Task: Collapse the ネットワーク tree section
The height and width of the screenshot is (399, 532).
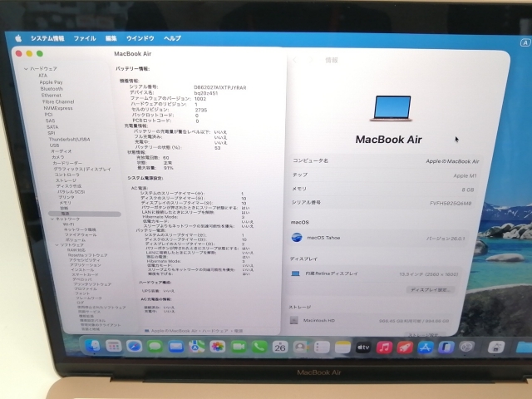Action: (52, 219)
